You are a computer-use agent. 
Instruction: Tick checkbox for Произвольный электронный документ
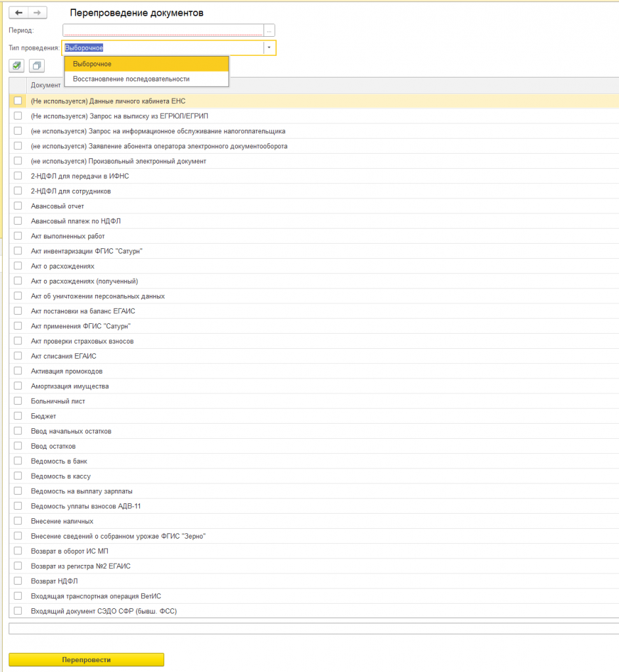pos(18,161)
